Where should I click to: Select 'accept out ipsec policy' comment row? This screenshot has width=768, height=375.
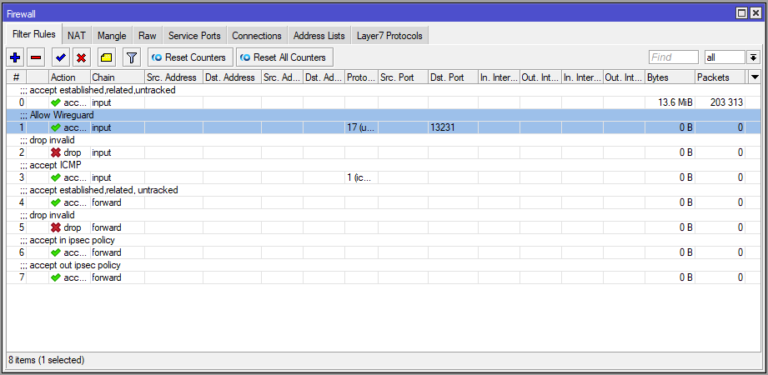pyautogui.click(x=384, y=265)
